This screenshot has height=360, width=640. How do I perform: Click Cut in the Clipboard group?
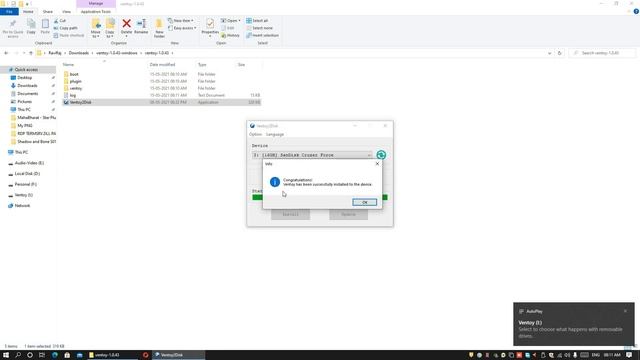pyautogui.click(x=60, y=20)
